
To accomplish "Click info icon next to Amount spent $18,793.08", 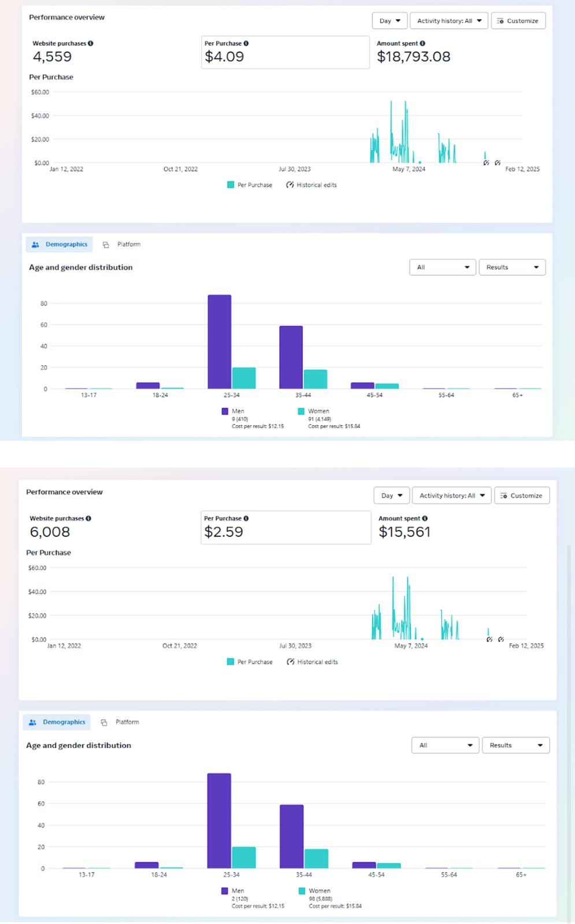I will coord(422,43).
